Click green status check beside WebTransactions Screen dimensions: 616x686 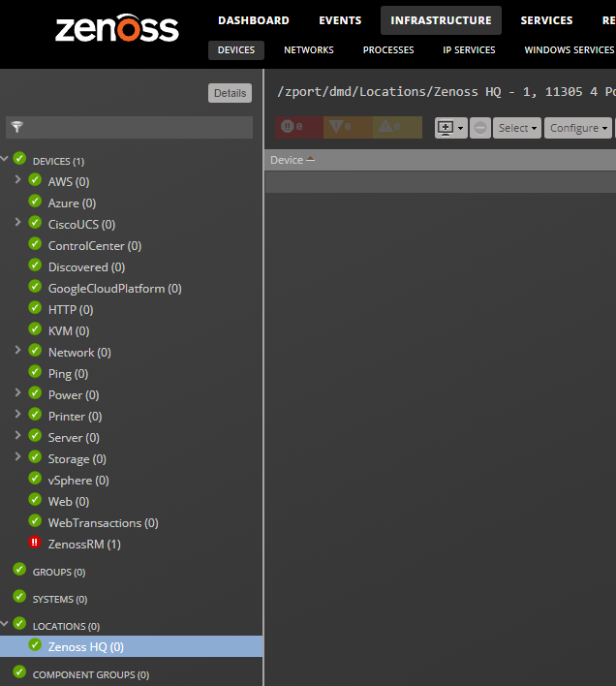35,521
